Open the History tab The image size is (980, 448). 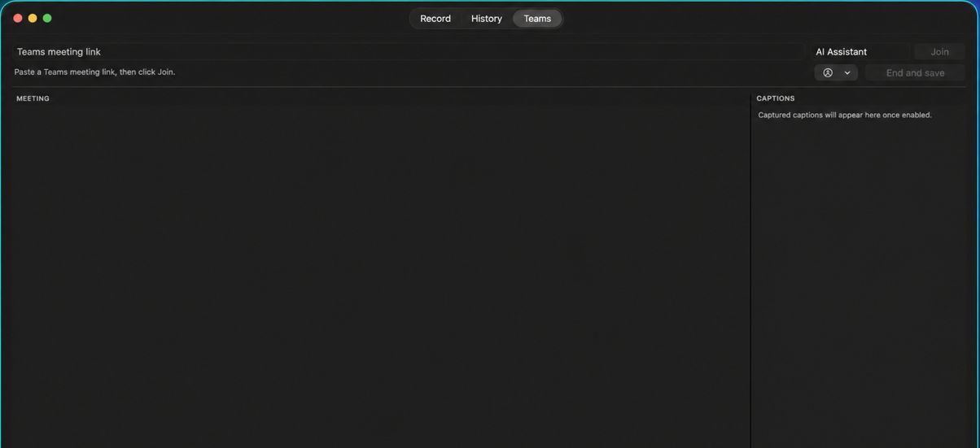coord(487,19)
